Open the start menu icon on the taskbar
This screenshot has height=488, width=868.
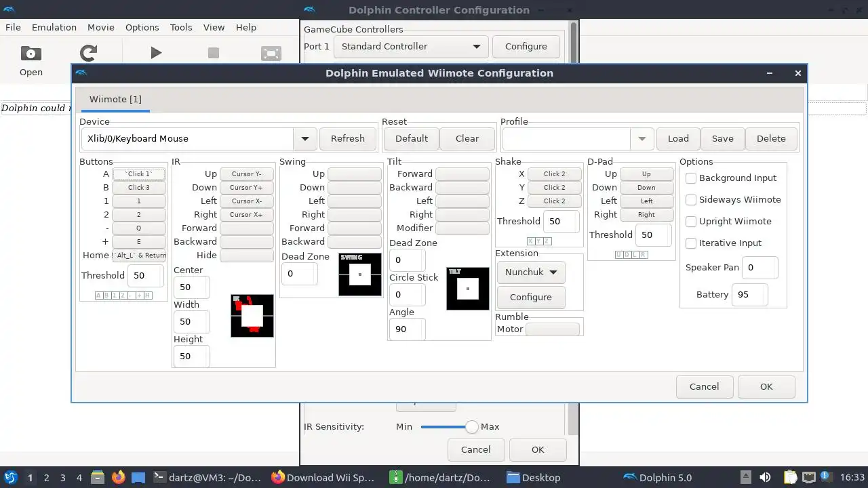pos(11,477)
